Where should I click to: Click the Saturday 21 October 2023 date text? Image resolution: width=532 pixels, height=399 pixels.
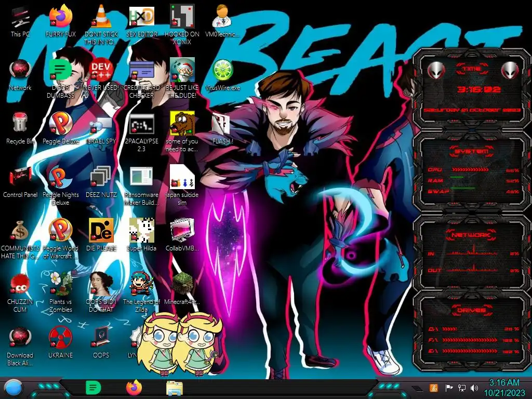pyautogui.click(x=472, y=110)
